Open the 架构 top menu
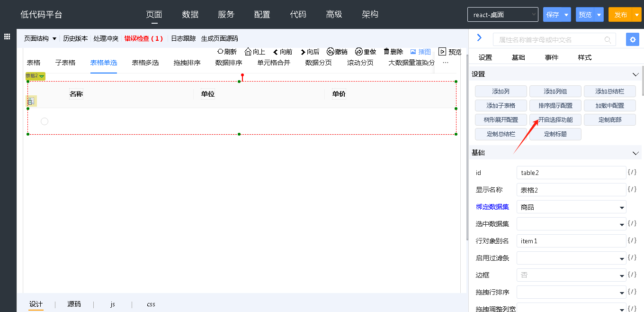The height and width of the screenshot is (312, 644). (x=370, y=15)
